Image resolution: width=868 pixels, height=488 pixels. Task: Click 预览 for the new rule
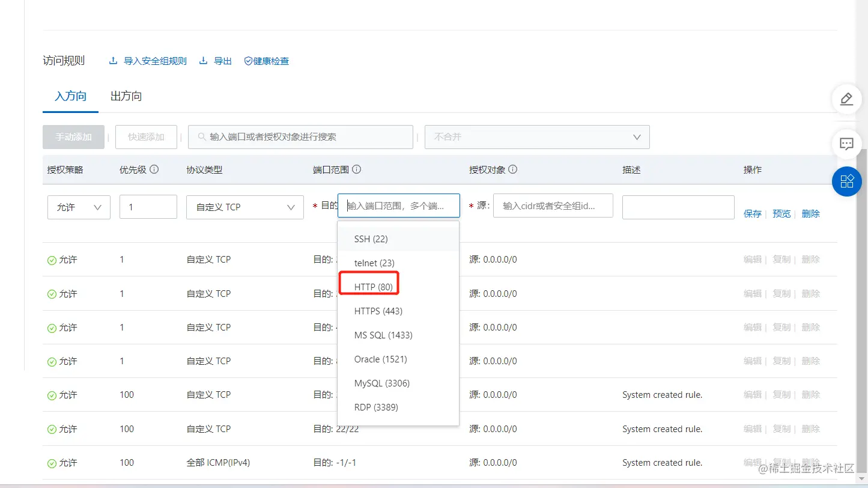[x=782, y=214]
